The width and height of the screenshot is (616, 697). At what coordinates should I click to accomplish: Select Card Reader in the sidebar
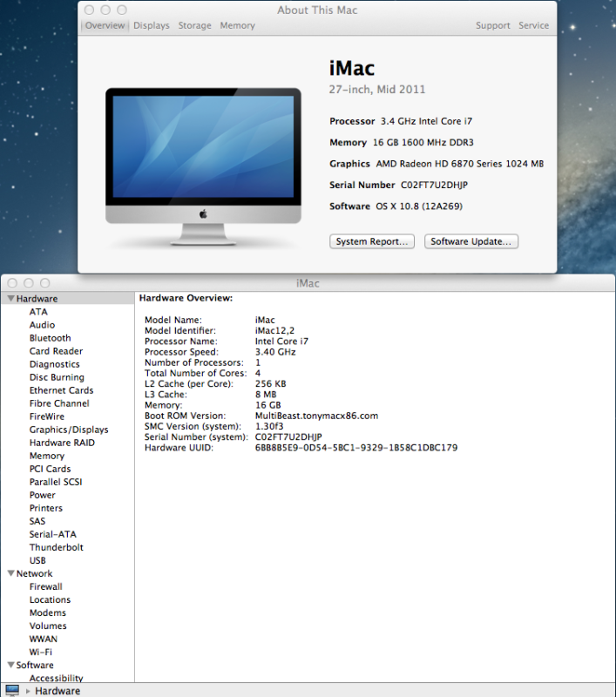(56, 351)
